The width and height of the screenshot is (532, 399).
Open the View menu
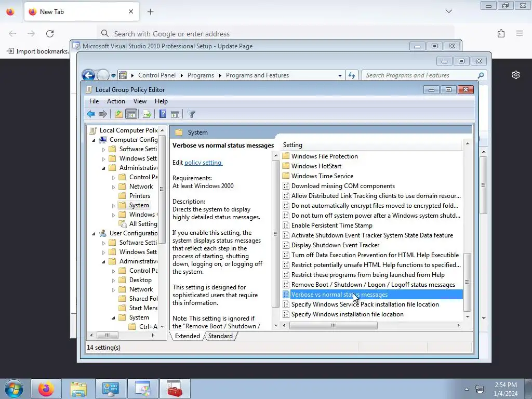coord(140,101)
